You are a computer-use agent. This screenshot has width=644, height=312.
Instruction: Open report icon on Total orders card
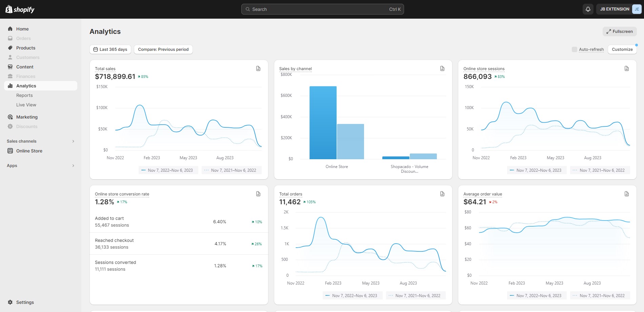(442, 194)
